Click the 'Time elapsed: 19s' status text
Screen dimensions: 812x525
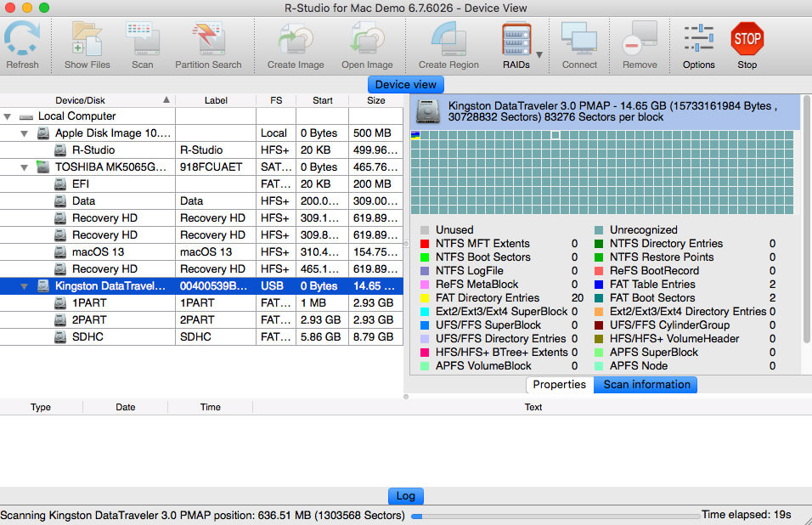pos(747,515)
